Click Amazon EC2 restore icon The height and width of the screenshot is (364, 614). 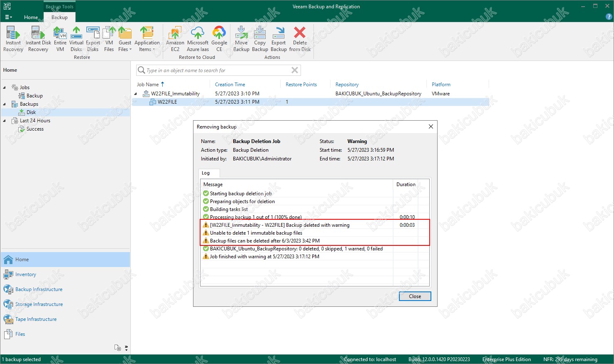tap(175, 39)
